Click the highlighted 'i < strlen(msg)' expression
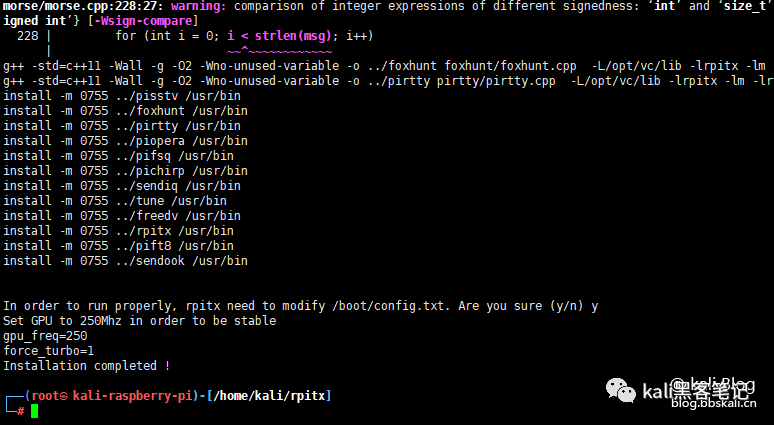This screenshot has height=425, width=774. click(279, 36)
